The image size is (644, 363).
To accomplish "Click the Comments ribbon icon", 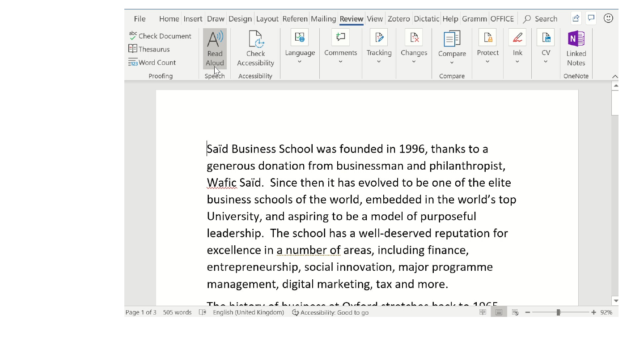I will (341, 38).
